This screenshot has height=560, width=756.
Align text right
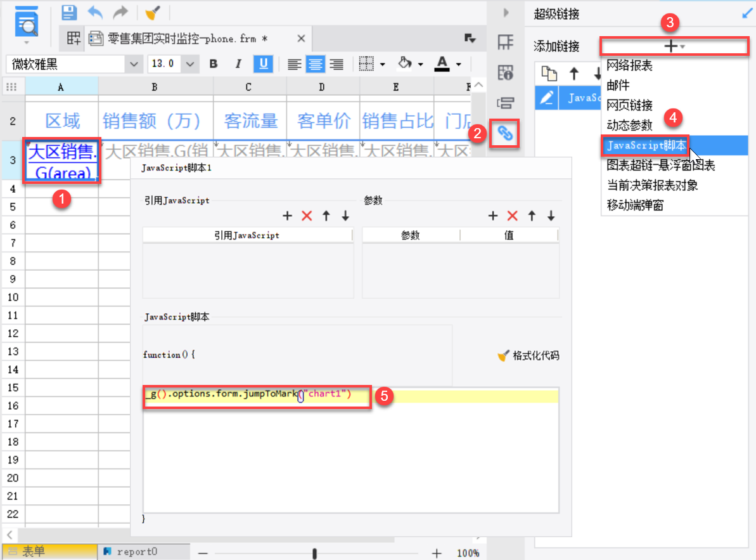tap(336, 63)
